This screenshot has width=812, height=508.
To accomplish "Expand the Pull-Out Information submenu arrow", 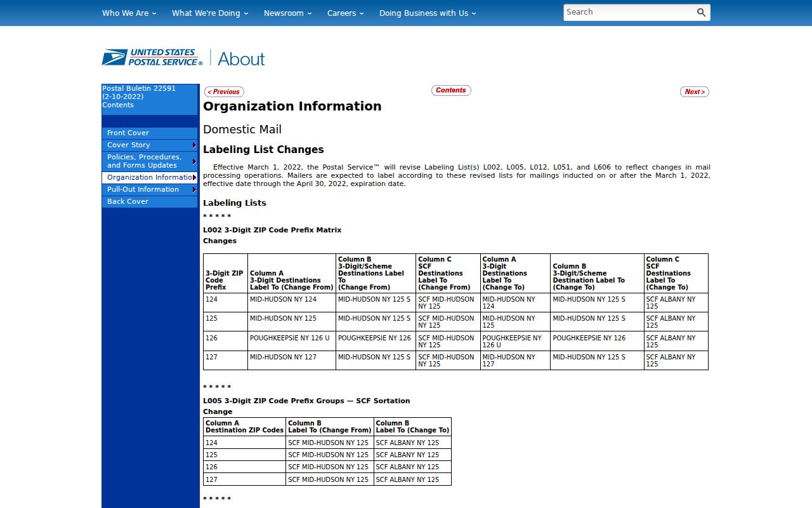I will click(194, 189).
